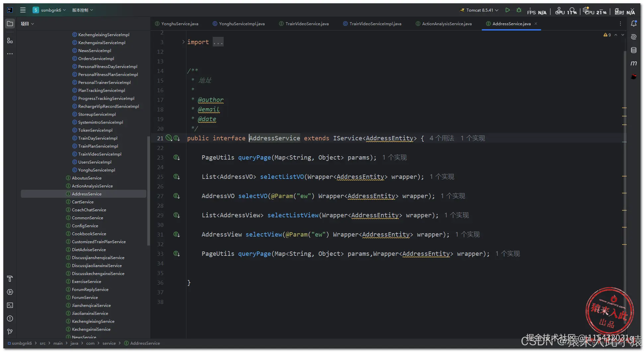Start debugging with the bug icon
The image size is (644, 352).
(519, 10)
